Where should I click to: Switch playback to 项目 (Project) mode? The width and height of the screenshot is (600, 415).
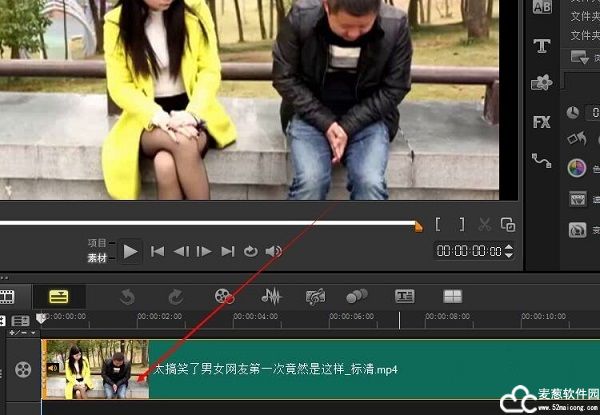97,243
